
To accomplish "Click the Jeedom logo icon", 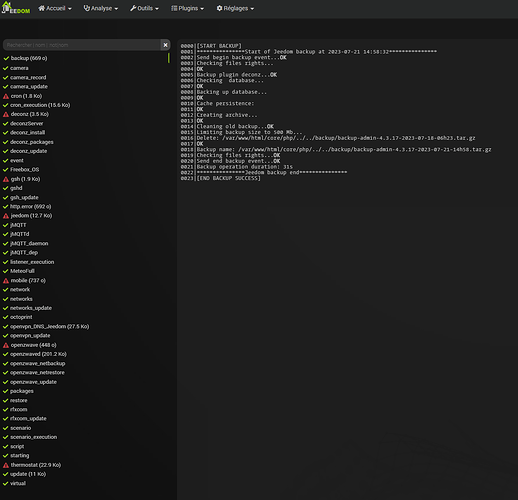I will click(16, 8).
